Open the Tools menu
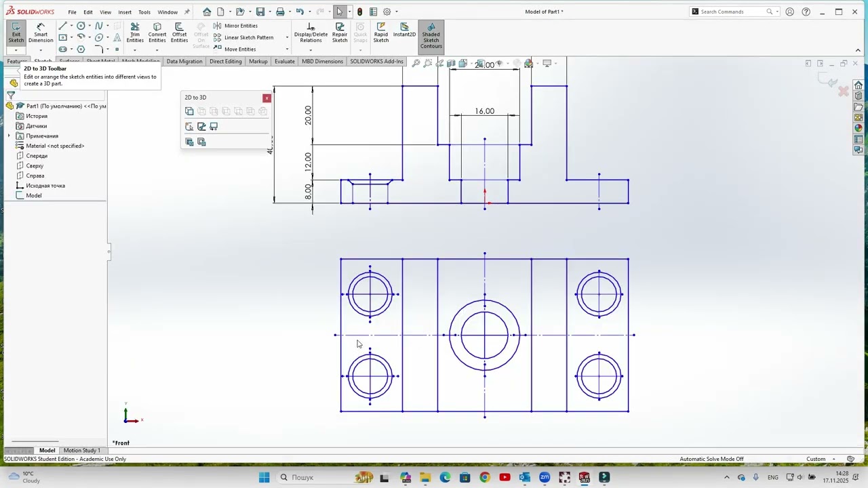 point(144,12)
